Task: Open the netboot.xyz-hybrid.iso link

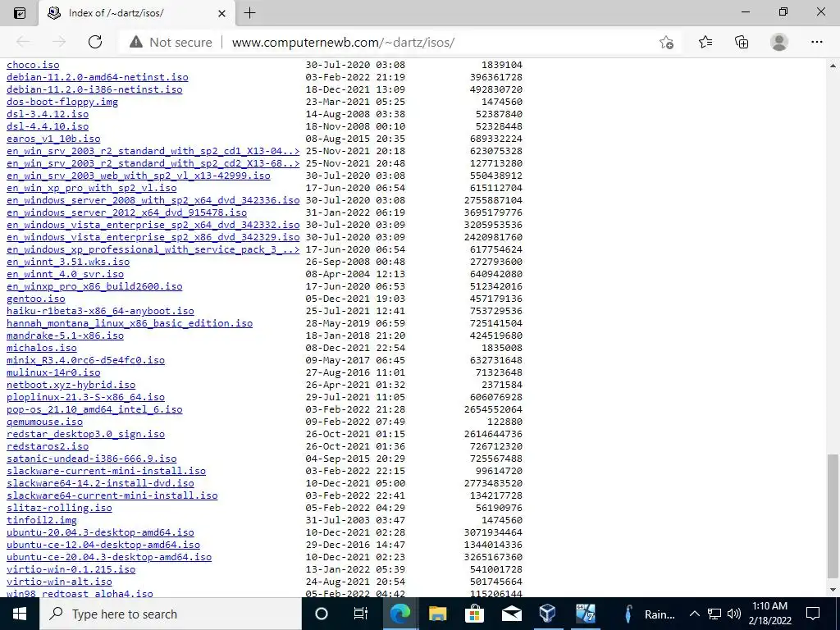Action: point(71,386)
